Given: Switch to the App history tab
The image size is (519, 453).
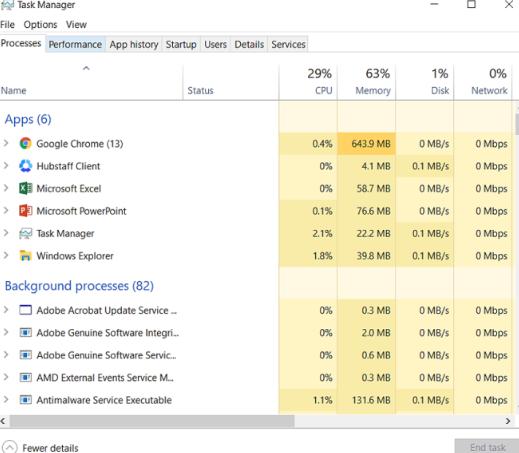Looking at the screenshot, I should [134, 44].
